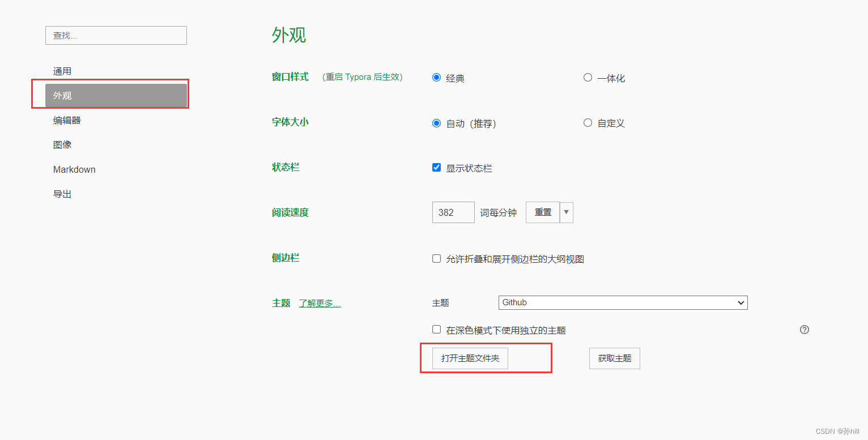Click the 词每分钟 text
The width and height of the screenshot is (868, 440).
tap(499, 213)
